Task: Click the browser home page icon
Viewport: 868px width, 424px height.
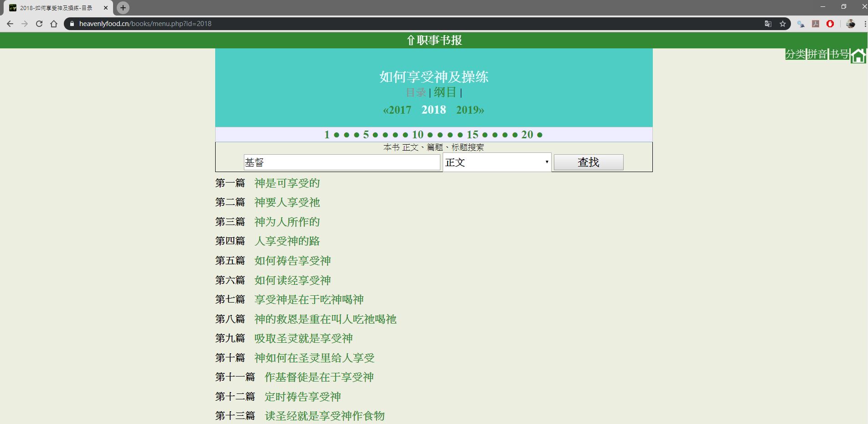Action: click(54, 24)
